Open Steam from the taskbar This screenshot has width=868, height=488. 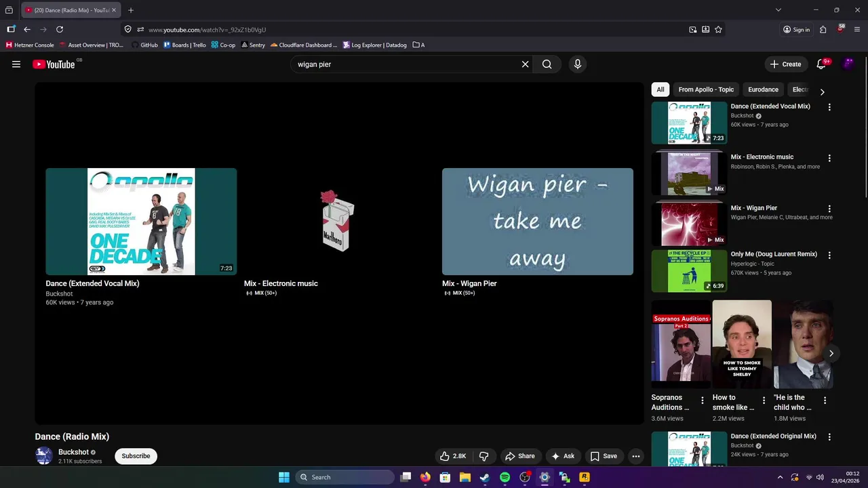pos(485,477)
